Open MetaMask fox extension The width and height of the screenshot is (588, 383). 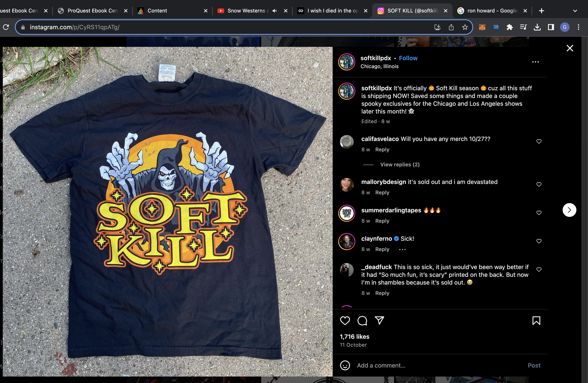click(482, 27)
